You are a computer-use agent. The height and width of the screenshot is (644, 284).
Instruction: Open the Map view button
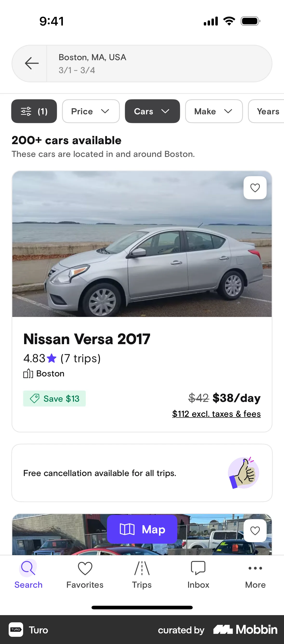pyautogui.click(x=142, y=529)
